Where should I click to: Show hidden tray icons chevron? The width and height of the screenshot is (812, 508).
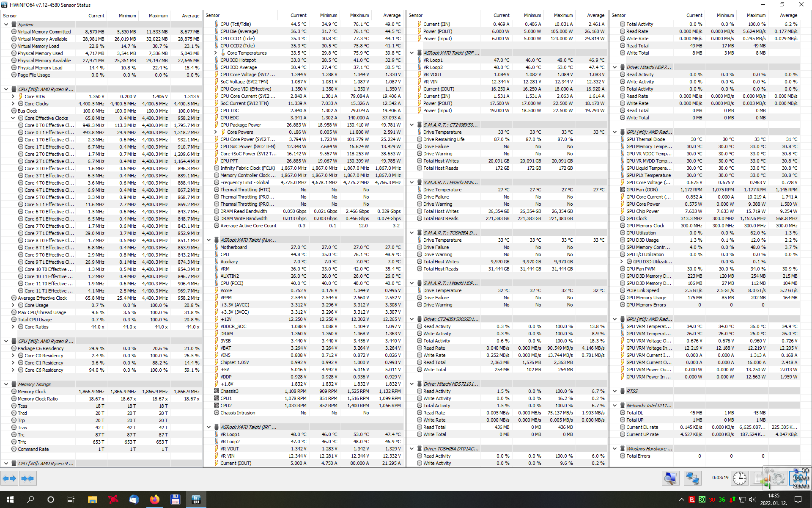(681, 500)
